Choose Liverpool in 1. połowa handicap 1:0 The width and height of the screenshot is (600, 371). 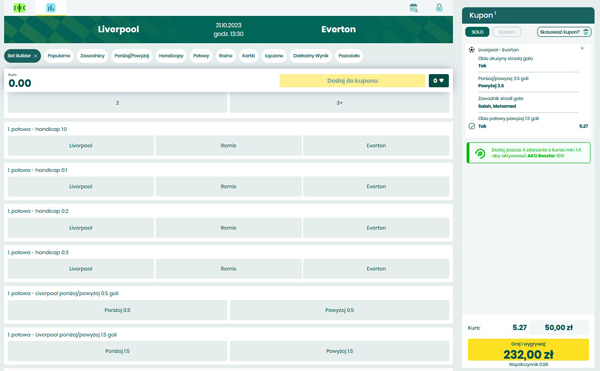[x=81, y=146]
